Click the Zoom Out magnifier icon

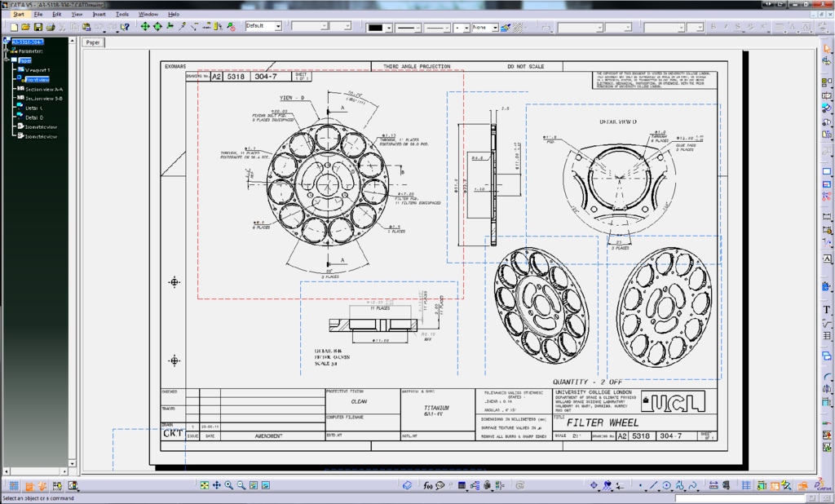(241, 485)
